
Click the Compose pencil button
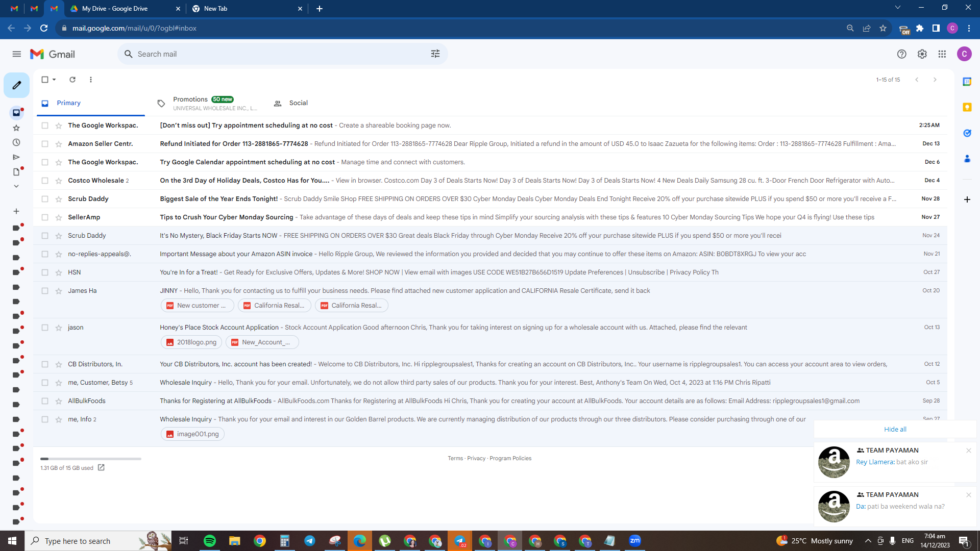tap(16, 85)
